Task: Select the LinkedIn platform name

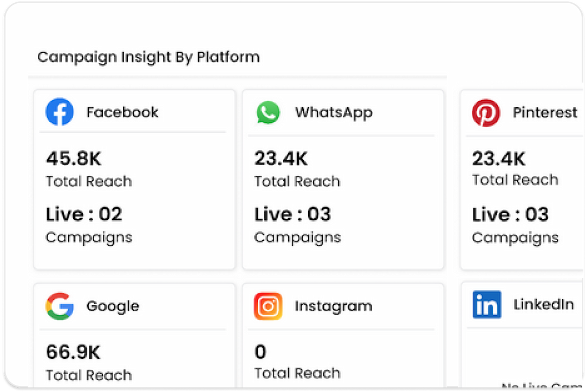Action: pos(544,304)
